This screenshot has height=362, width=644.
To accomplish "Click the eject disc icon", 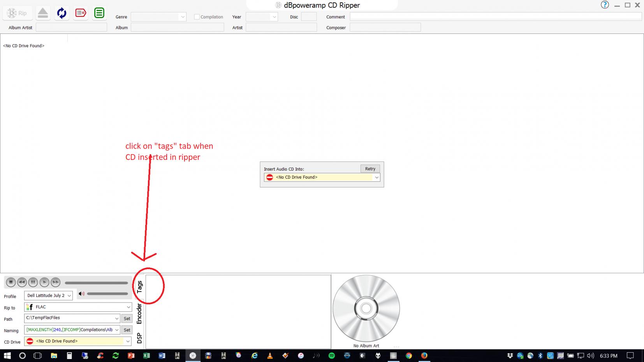I will 43,13.
